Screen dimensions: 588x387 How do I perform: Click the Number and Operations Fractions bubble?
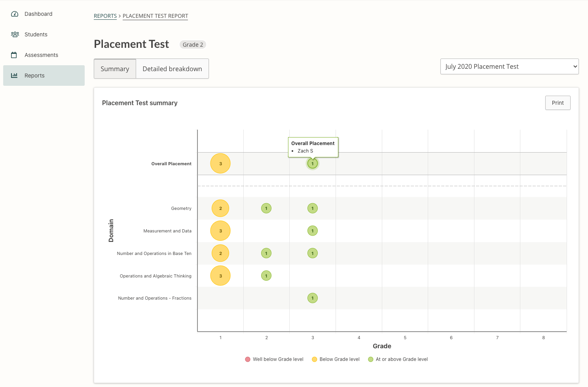click(313, 298)
